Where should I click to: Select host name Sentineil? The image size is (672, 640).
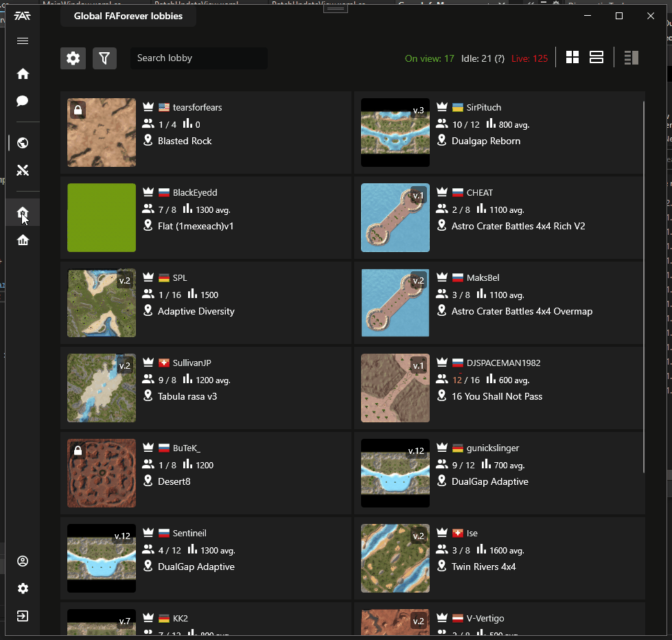tap(189, 533)
